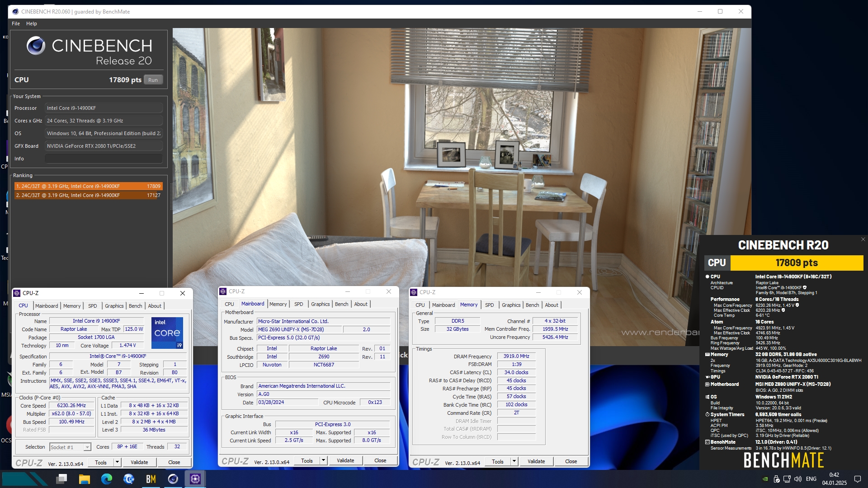
Task: Click the BIOS Date field 03/28/2024
Action: pos(288,403)
